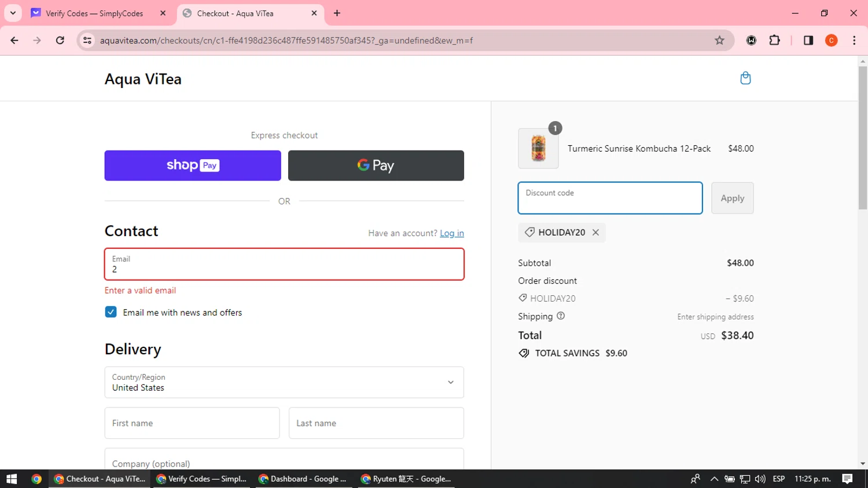Launch Chrome from the taskbar pin

(36, 479)
